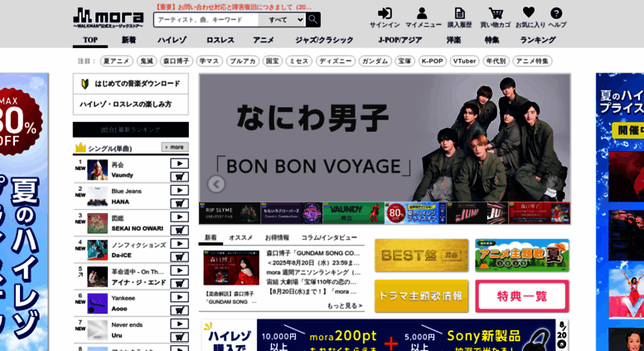Click the 森口博子 tag pill

pyautogui.click(x=177, y=61)
